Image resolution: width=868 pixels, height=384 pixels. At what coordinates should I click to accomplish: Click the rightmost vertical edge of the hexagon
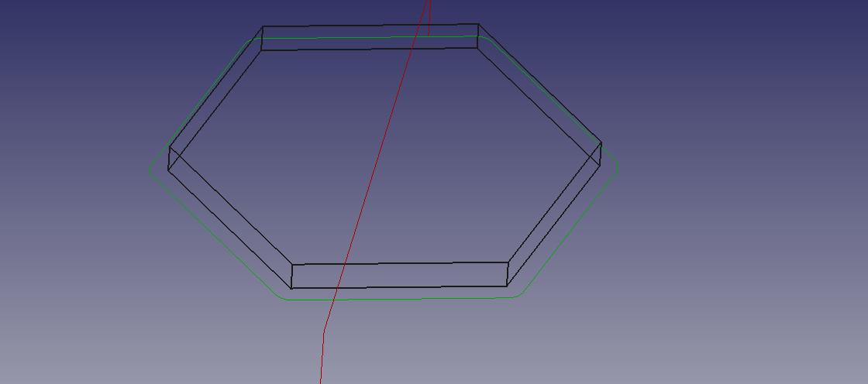(601, 153)
